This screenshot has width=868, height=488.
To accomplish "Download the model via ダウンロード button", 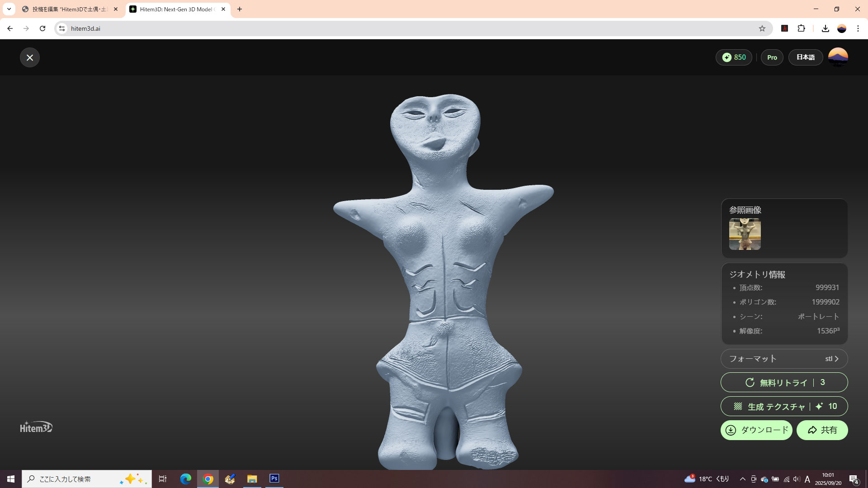I will pos(756,430).
